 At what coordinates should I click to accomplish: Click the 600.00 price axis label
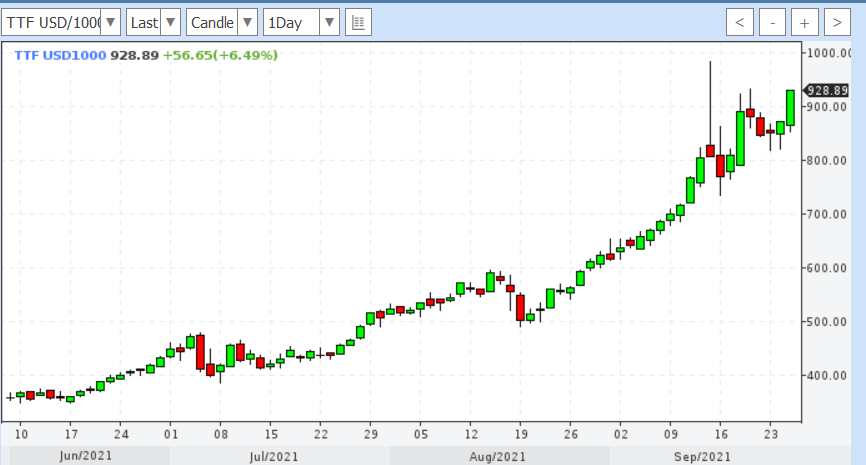[826, 268]
